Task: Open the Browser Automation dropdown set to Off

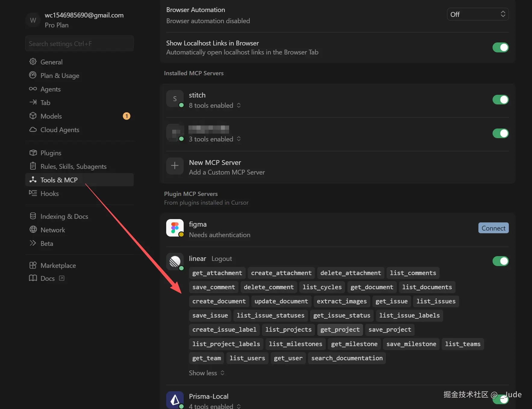Action: 478,14
